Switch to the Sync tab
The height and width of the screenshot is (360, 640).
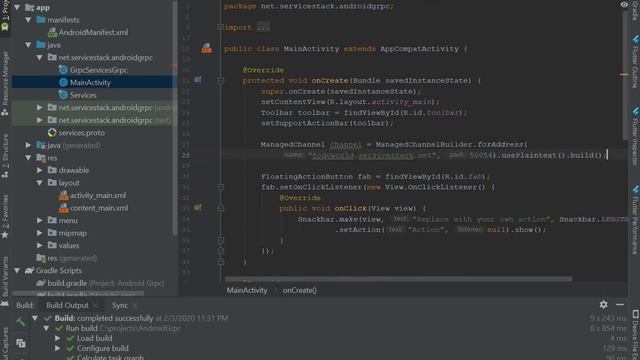coord(120,305)
